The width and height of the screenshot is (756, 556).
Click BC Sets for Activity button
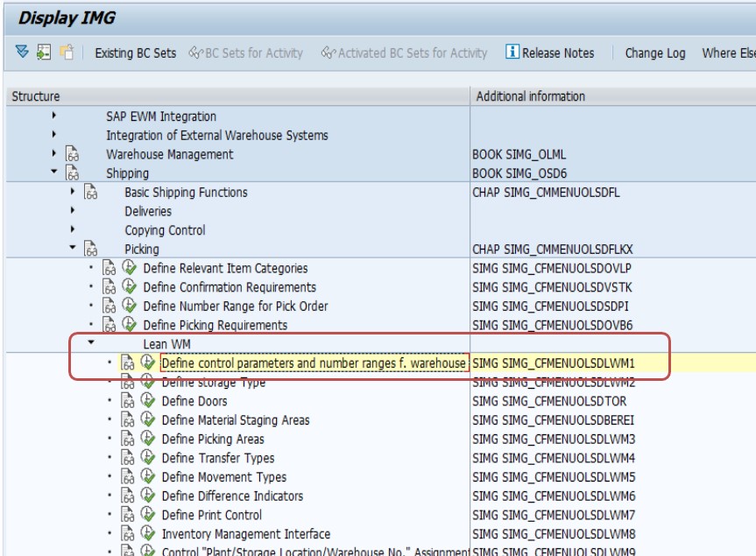[246, 53]
